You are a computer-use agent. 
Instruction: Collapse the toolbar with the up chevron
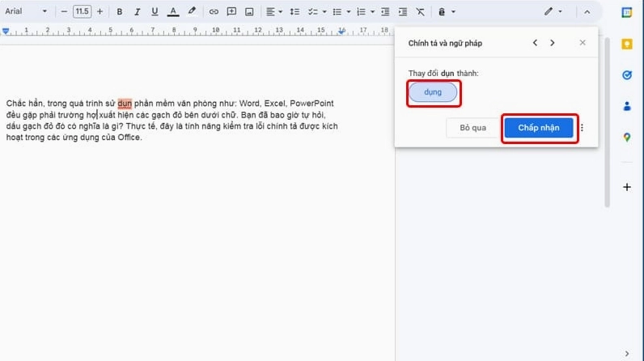pyautogui.click(x=587, y=12)
